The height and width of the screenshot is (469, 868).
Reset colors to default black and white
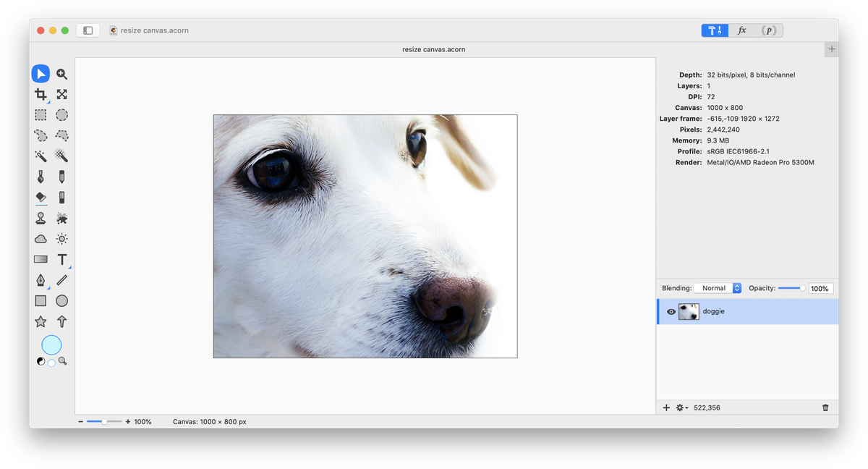tap(41, 361)
